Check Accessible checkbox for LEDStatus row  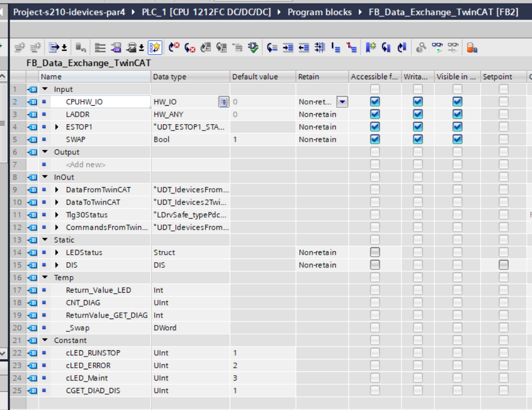point(375,252)
